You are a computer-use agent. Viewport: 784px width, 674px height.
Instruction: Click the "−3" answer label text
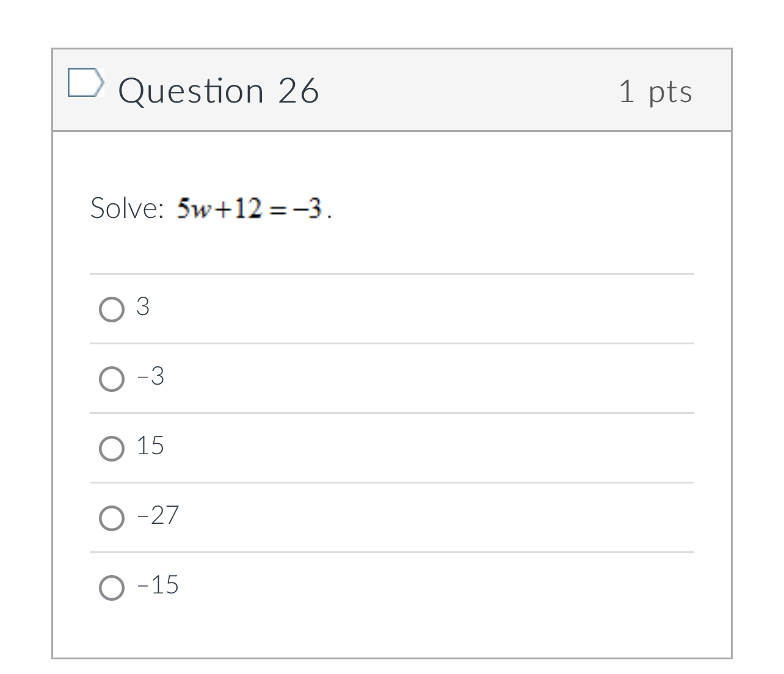coord(151,376)
